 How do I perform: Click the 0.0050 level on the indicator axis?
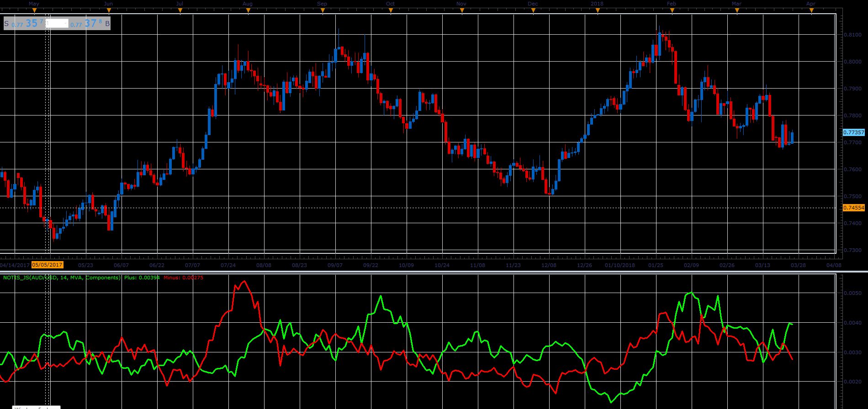[852, 293]
